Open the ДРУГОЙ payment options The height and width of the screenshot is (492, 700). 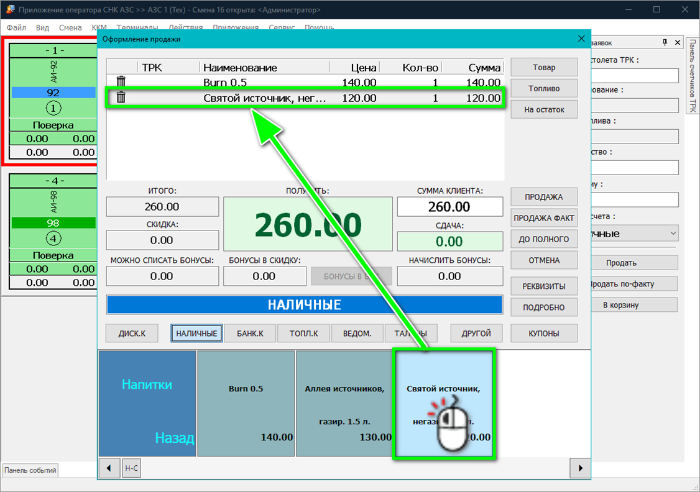[x=470, y=333]
